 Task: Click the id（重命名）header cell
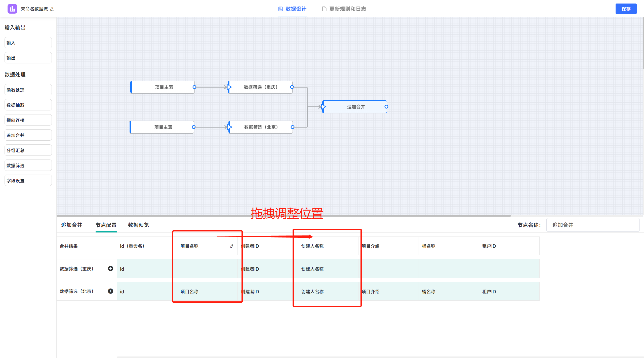click(x=147, y=246)
